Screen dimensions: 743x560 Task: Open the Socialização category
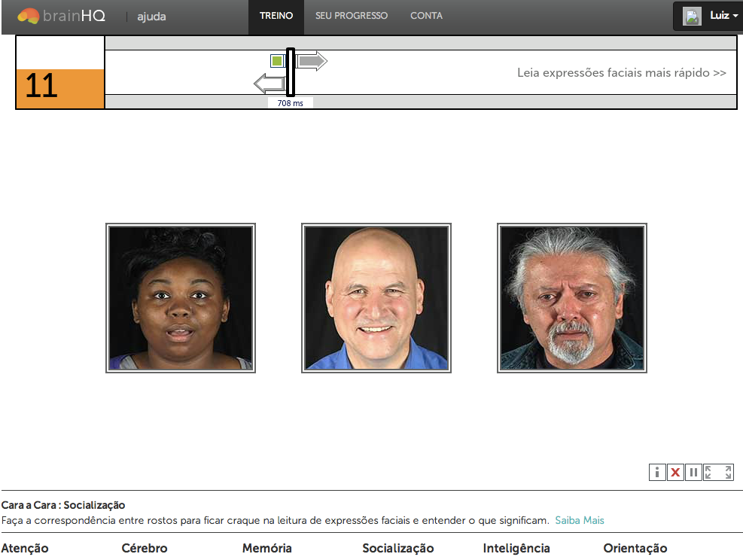[397, 548]
